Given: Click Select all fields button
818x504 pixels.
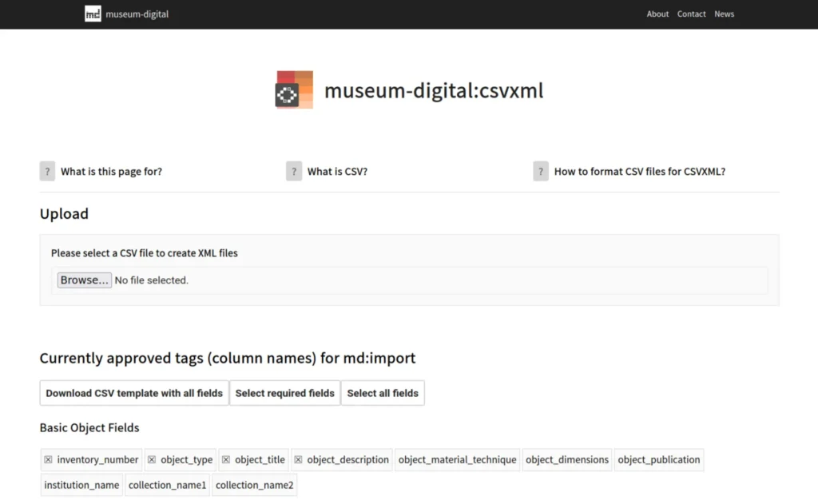Looking at the screenshot, I should [383, 393].
